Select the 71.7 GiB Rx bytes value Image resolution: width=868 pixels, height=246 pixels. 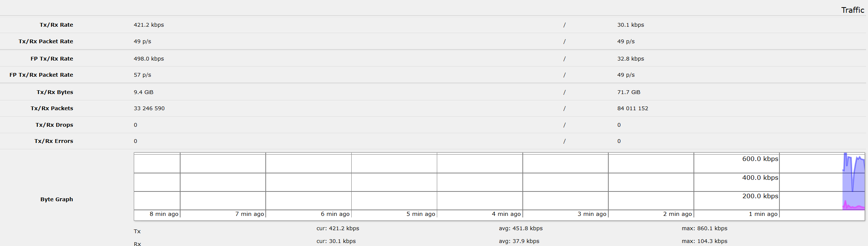tap(628, 92)
